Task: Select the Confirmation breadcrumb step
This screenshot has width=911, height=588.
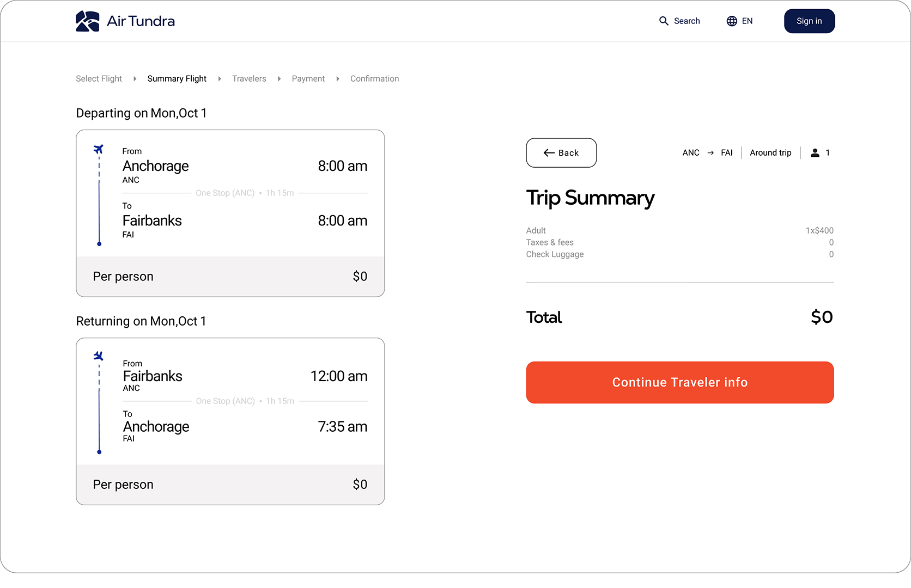Action: click(374, 79)
